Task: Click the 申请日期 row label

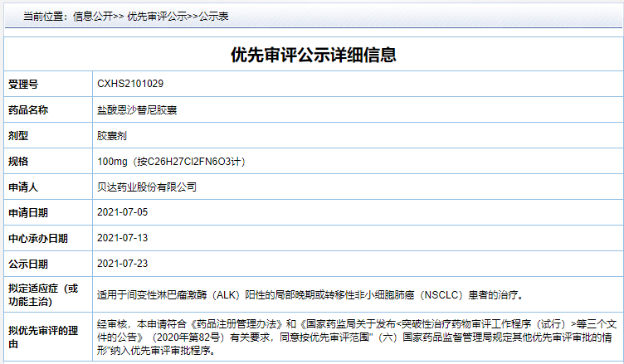Action: pos(28,213)
